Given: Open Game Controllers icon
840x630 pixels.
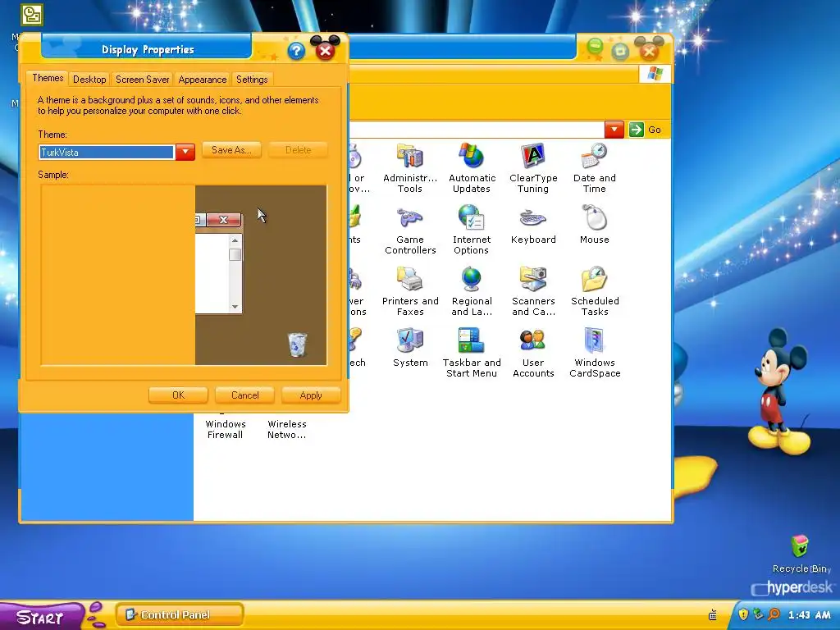Looking at the screenshot, I should tap(410, 217).
